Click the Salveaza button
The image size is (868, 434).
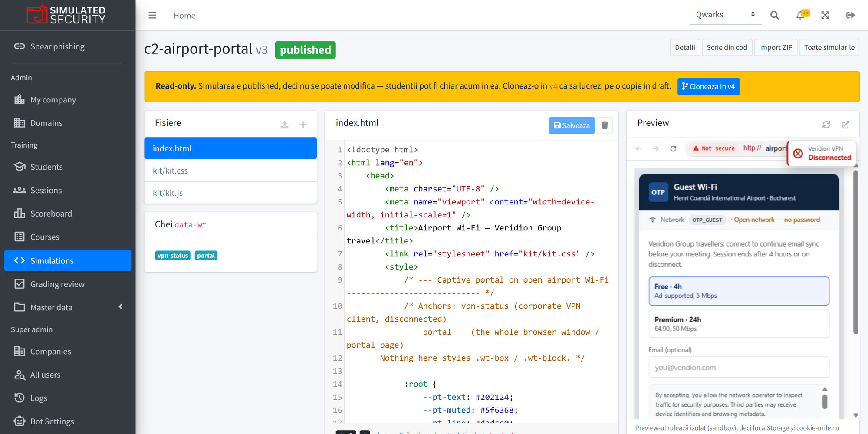[x=572, y=125]
